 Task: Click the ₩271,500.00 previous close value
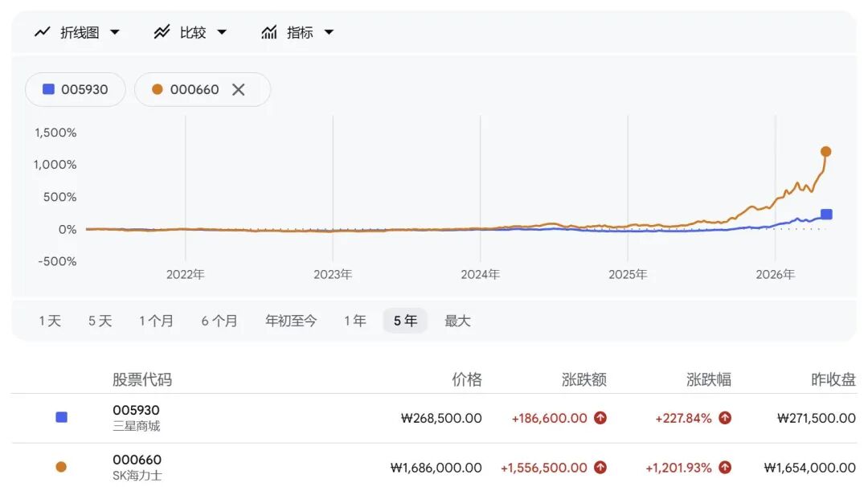tap(817, 419)
